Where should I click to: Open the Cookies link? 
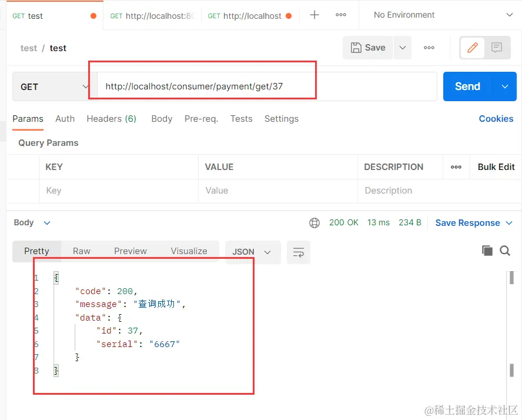[496, 119]
